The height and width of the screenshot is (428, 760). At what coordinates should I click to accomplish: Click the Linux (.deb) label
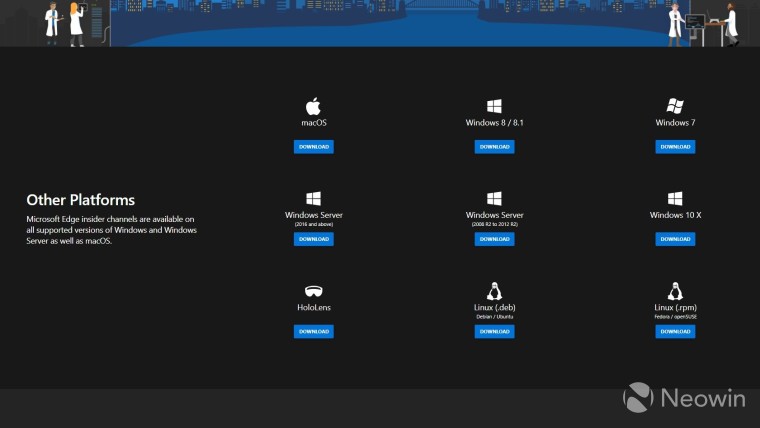pos(494,307)
